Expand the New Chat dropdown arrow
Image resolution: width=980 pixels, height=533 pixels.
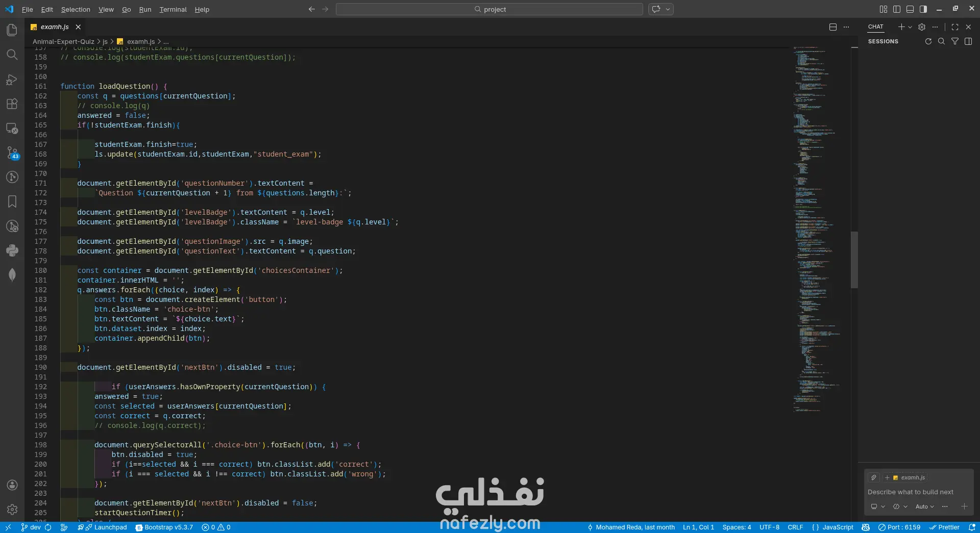910,27
